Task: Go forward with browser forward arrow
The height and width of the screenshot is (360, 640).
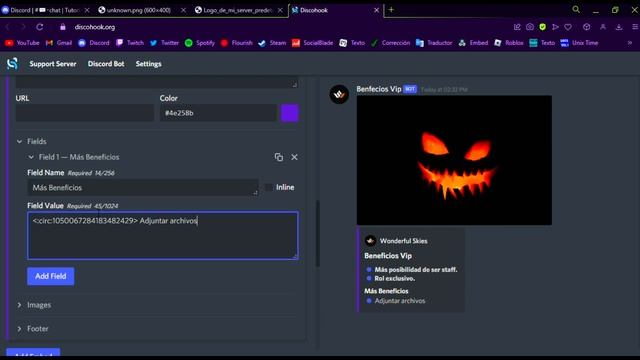Action: 23,27
